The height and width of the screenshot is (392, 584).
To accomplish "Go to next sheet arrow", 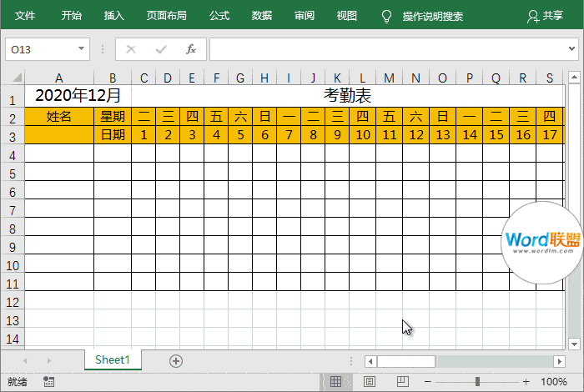I will (x=48, y=361).
